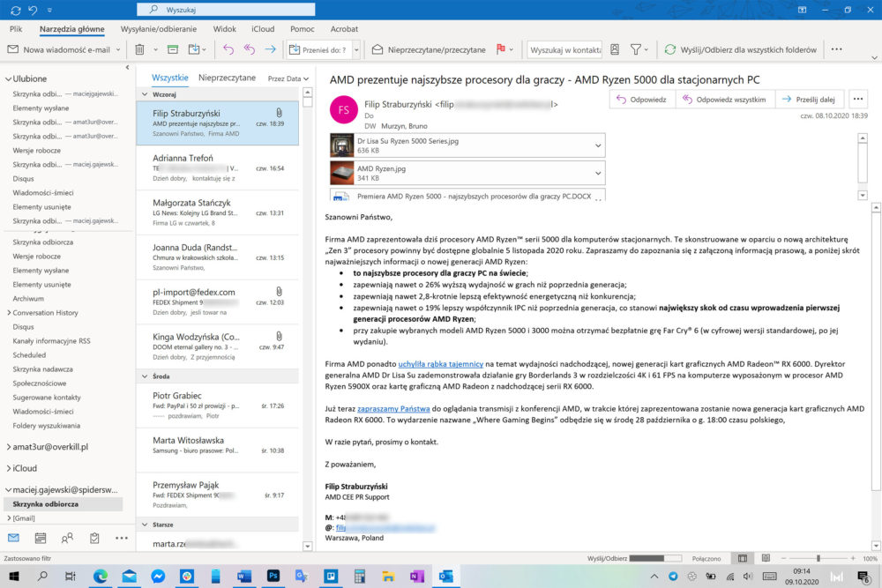Screen dimensions: 882x588
Task: Open Word from the taskbar
Action: 244,576
